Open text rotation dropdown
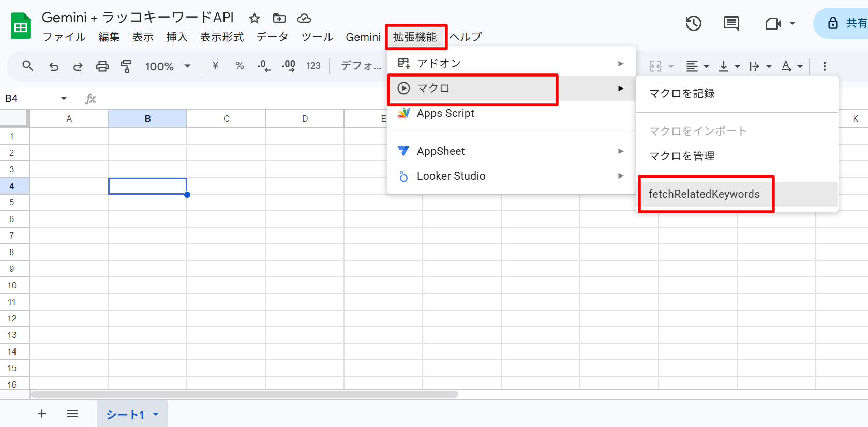The width and height of the screenshot is (868, 427). click(x=792, y=66)
